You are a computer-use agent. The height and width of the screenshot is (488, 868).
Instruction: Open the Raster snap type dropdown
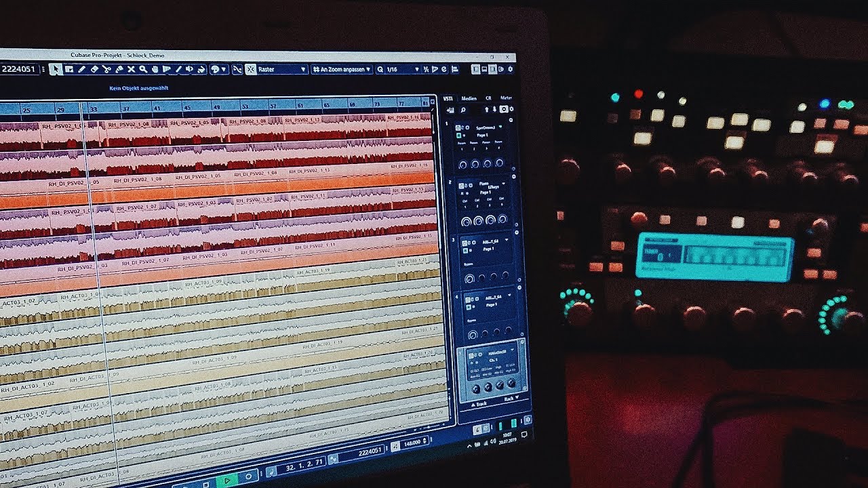pyautogui.click(x=283, y=69)
